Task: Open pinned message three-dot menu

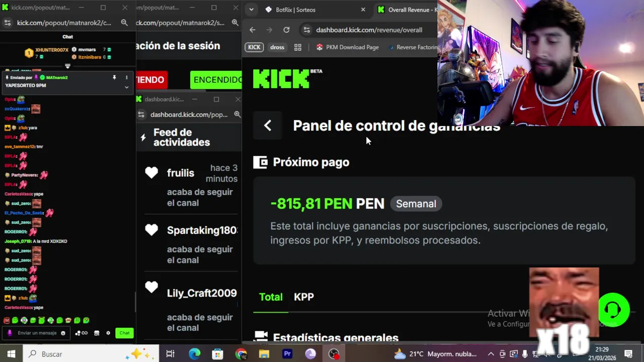Action: click(126, 77)
